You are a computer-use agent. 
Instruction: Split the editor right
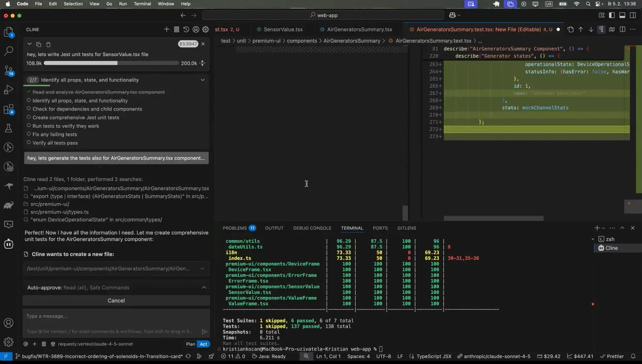[623, 29]
